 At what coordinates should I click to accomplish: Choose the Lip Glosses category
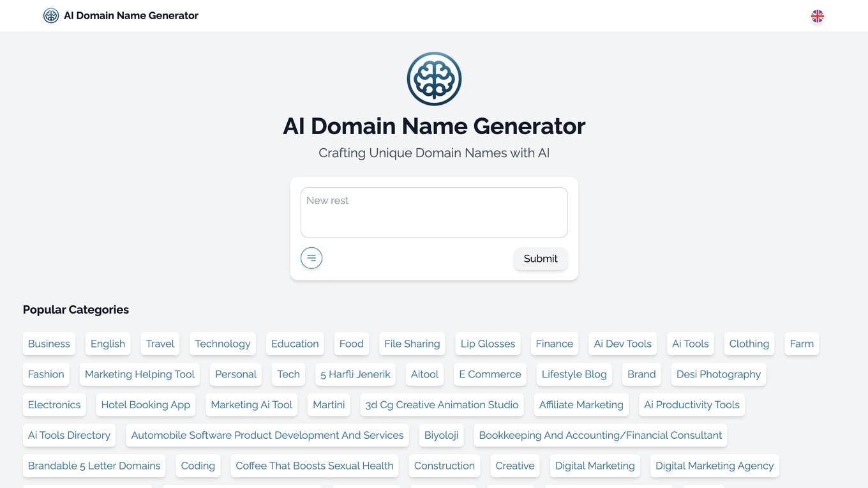click(x=488, y=344)
